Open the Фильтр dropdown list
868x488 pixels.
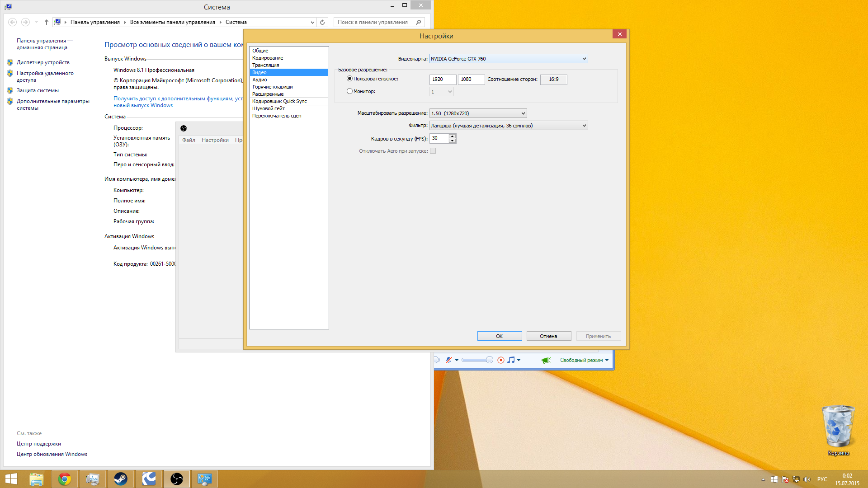point(509,126)
